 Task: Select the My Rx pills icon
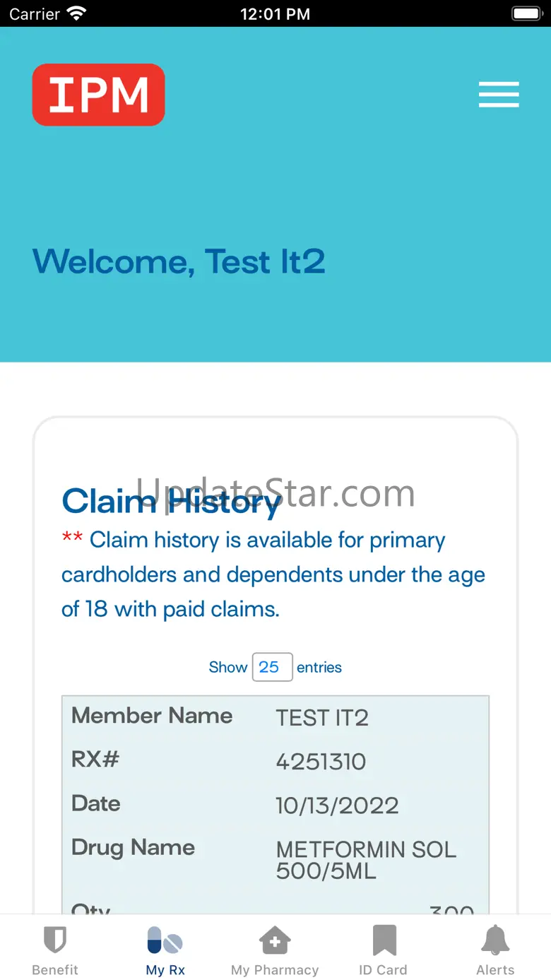coord(165,942)
